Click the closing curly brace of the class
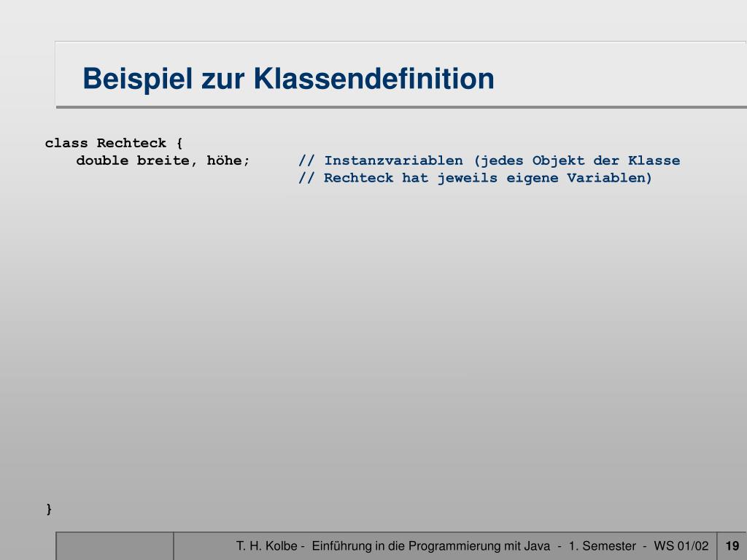This screenshot has width=747, height=560. pos(49,508)
